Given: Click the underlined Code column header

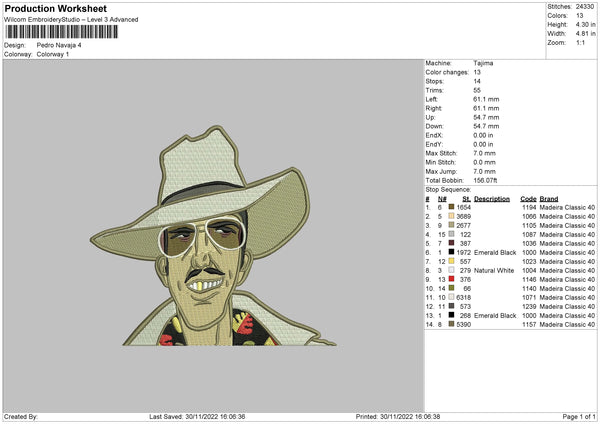Looking at the screenshot, I should coord(528,199).
